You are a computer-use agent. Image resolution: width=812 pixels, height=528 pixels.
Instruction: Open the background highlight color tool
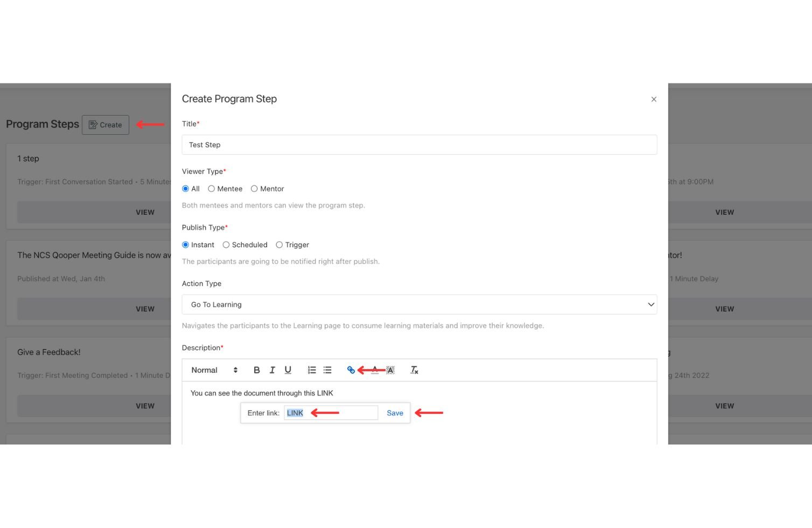pos(390,370)
